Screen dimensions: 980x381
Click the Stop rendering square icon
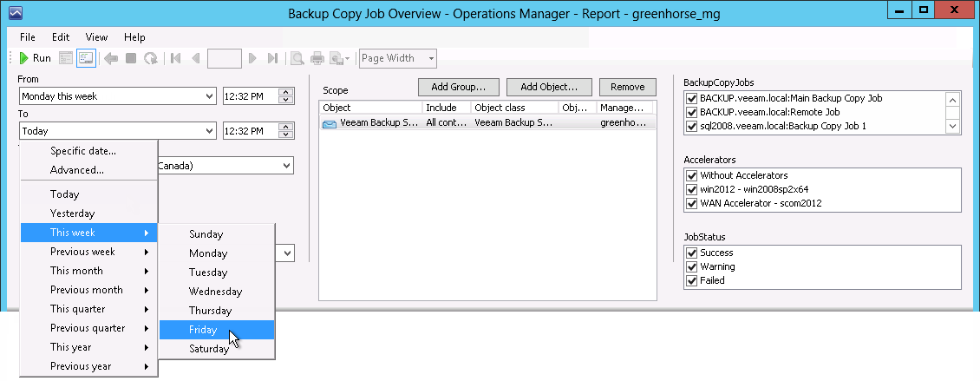click(131, 58)
